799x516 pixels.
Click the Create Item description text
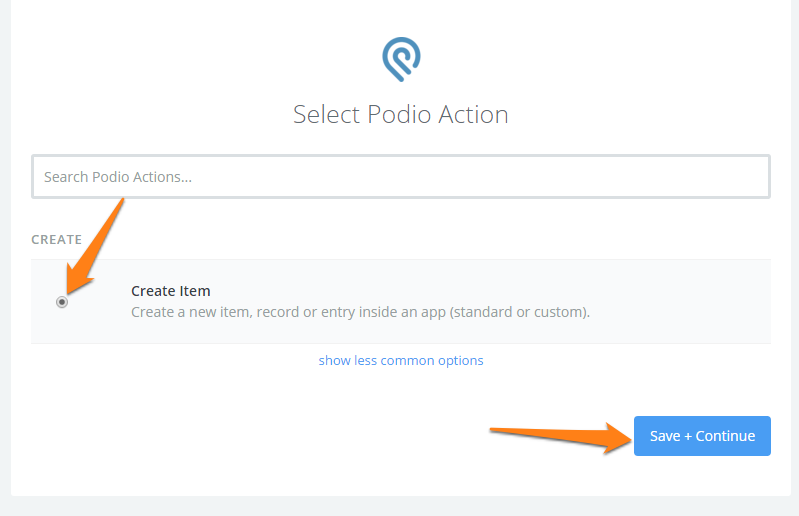[x=360, y=312]
